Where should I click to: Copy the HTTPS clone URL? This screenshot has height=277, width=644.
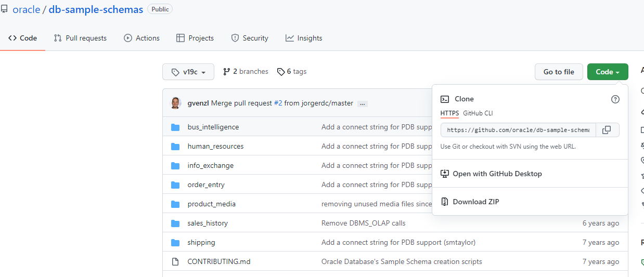click(607, 130)
